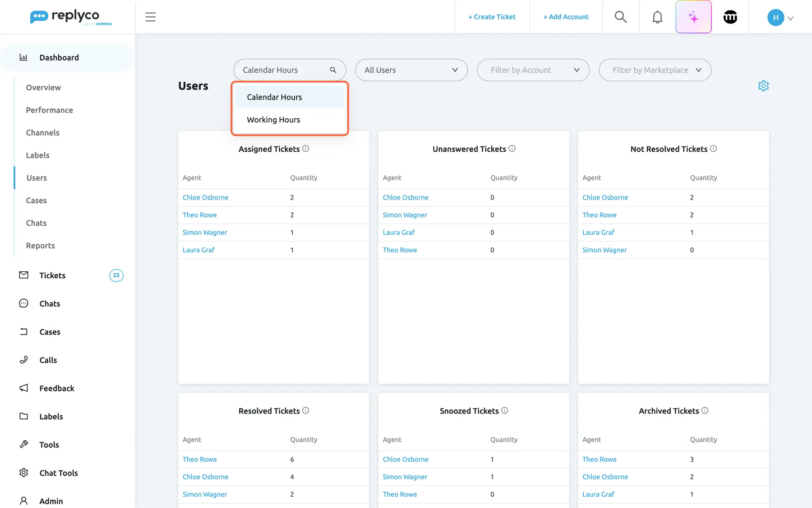Screen dimensions: 812x508
Task: Open Chloe Osborne in Assigned Tickets table
Action: 205,197
